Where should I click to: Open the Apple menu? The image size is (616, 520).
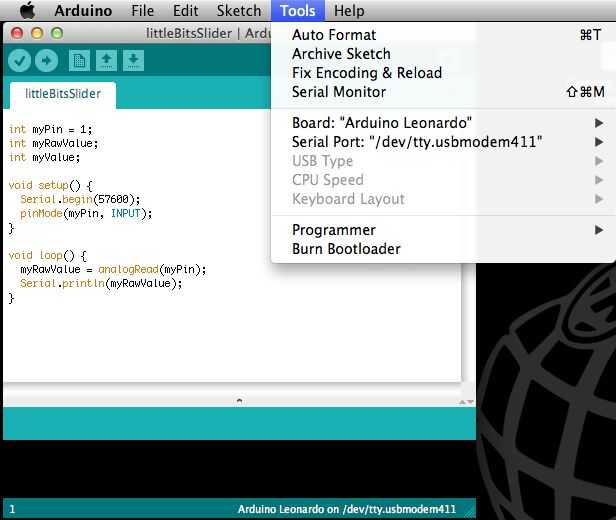tap(27, 11)
